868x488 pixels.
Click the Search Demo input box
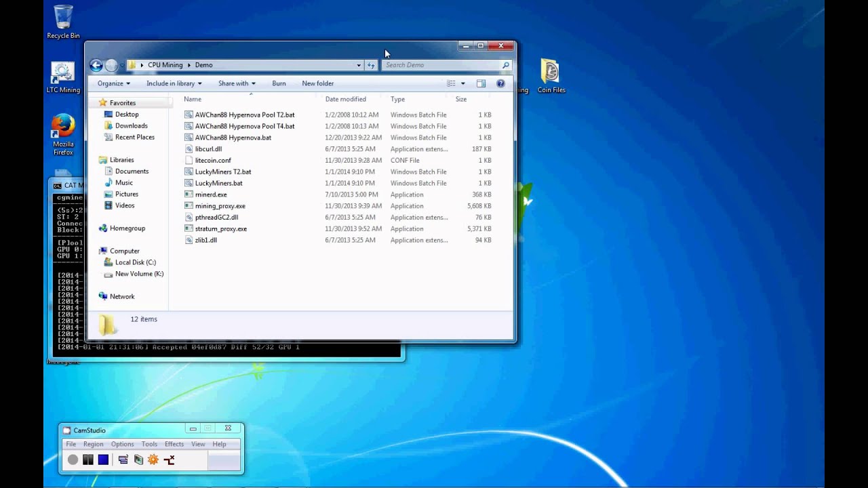click(x=441, y=65)
